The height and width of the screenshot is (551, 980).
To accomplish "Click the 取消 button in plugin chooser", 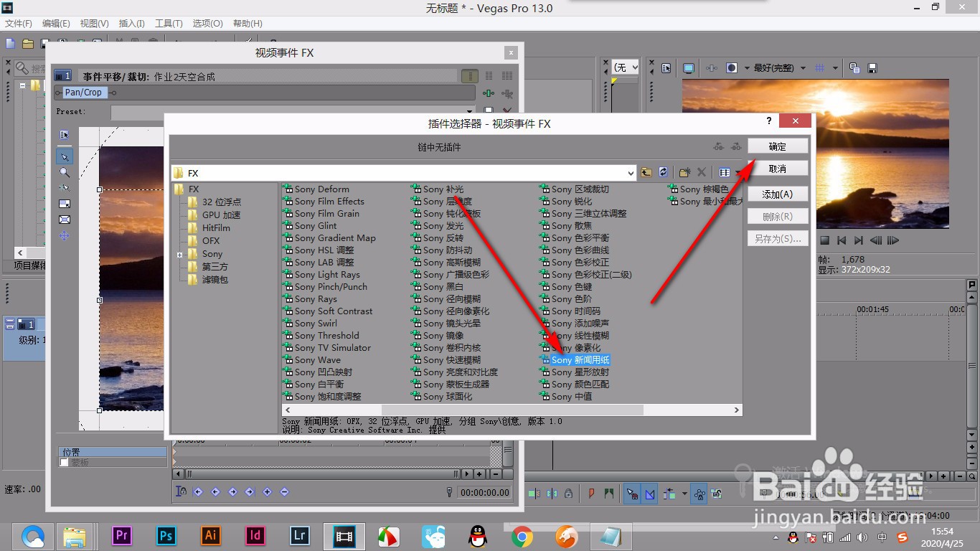I will (x=778, y=169).
